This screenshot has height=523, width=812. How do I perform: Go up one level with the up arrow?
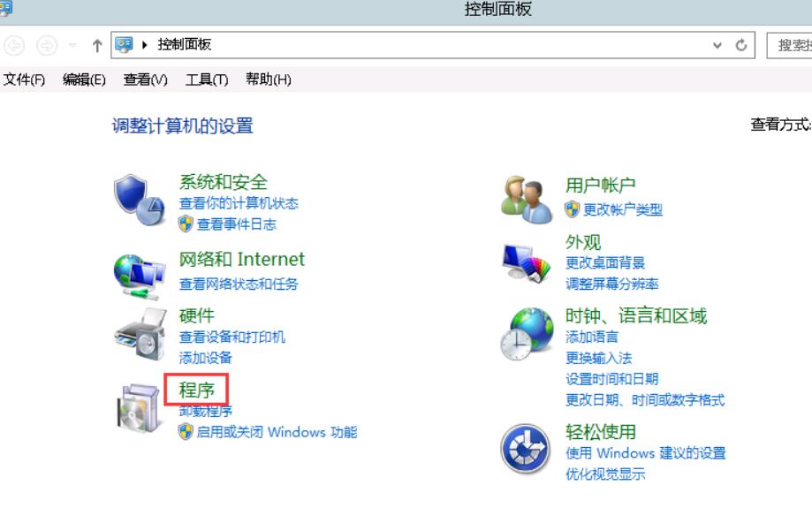(97, 46)
